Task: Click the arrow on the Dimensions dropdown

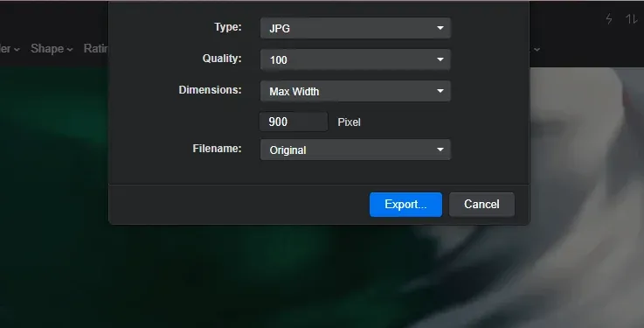Action: 440,91
